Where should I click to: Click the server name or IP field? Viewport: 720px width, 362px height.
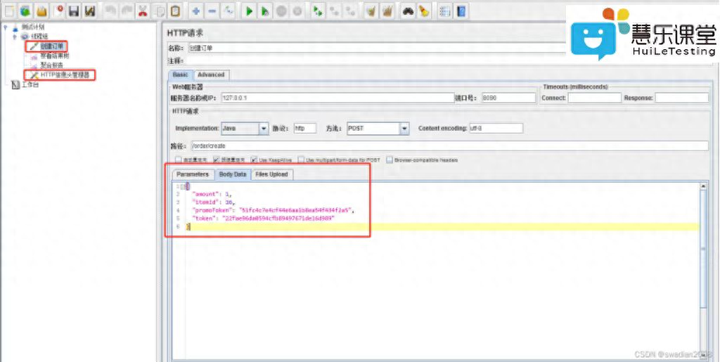[338, 98]
